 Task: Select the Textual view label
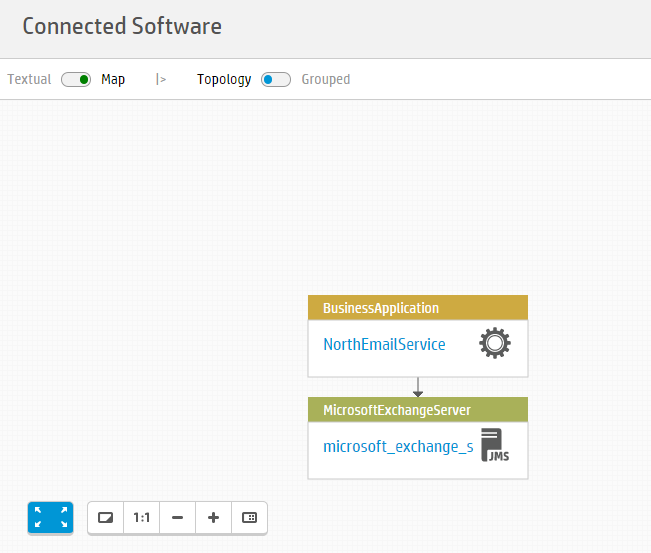[x=29, y=79]
